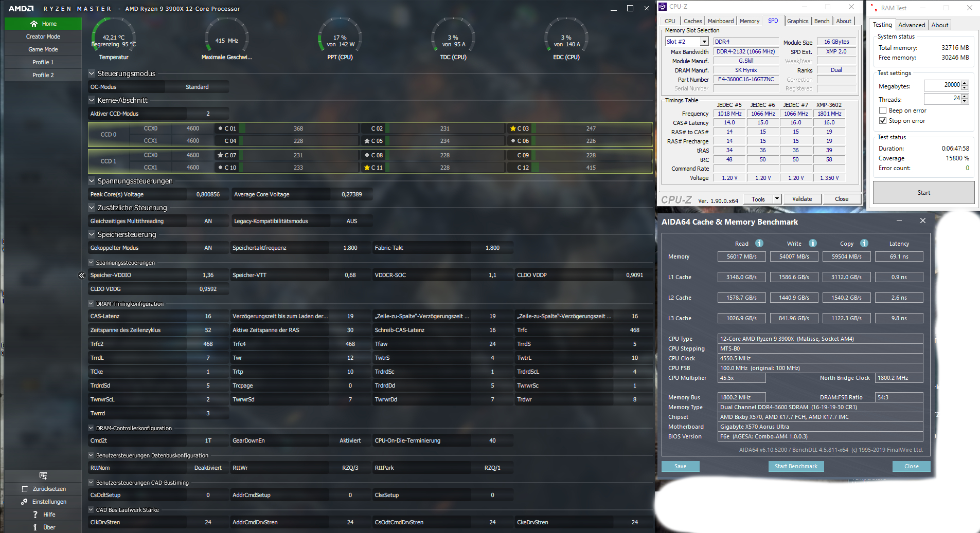
Task: Click AIDA64 Write info icon
Action: (x=813, y=243)
